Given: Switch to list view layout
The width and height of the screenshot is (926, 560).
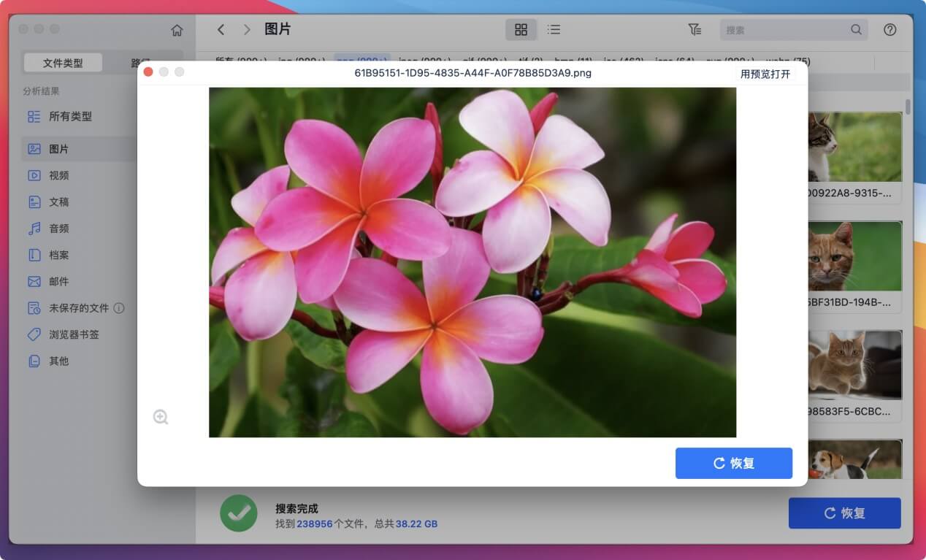Looking at the screenshot, I should pos(554,29).
